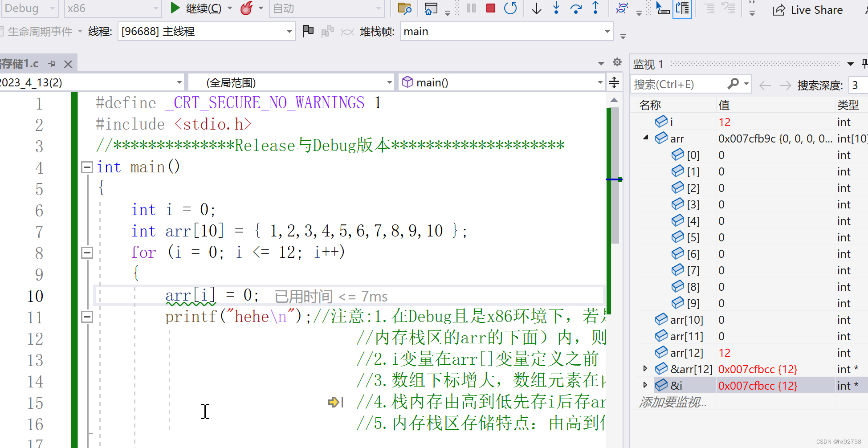Switch to the 存储1.c editor tab
Viewport: 868px width, 448px height.
[20, 63]
